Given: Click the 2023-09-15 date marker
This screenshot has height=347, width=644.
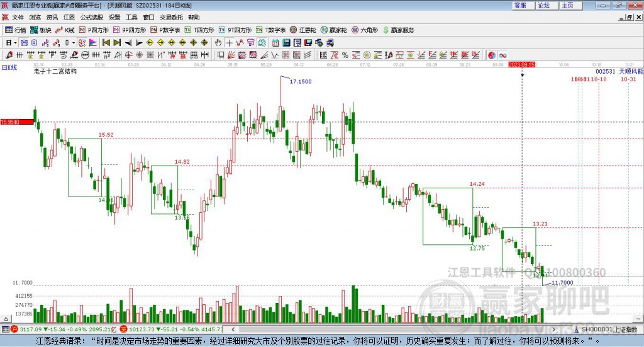Looking at the screenshot, I should pos(521,64).
